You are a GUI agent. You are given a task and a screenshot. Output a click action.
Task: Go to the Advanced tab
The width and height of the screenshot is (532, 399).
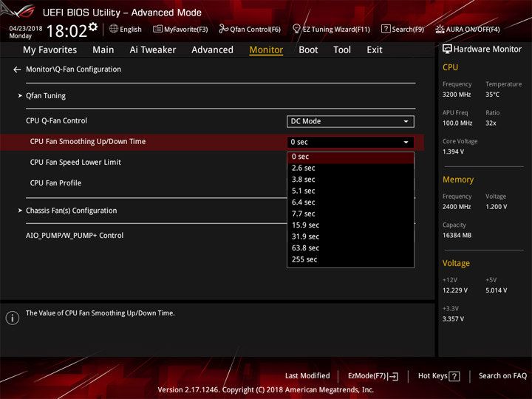click(x=212, y=50)
